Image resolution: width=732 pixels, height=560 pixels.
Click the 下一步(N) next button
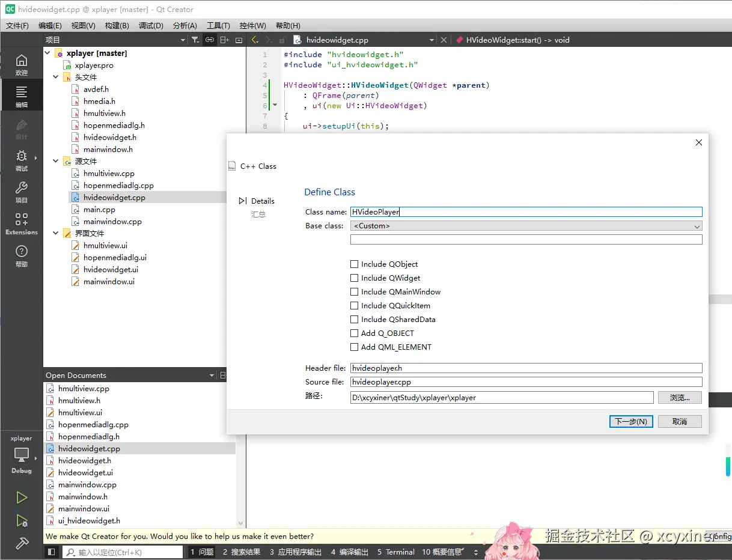(631, 421)
